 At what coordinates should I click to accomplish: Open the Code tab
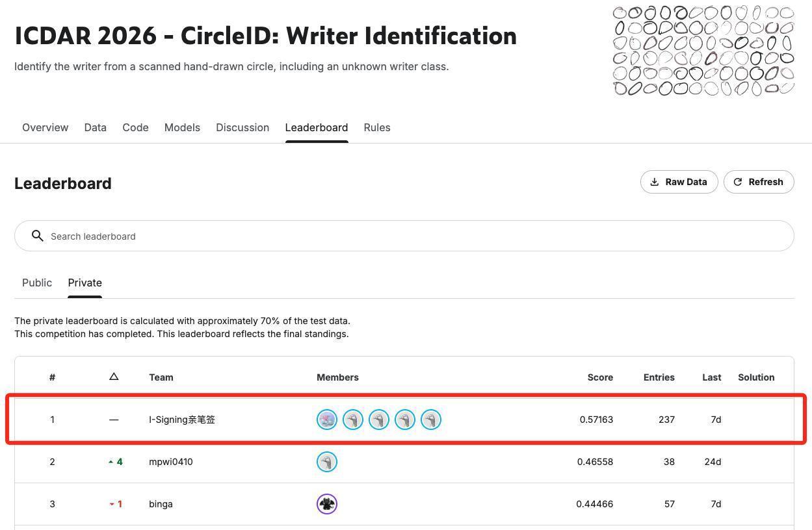point(135,127)
